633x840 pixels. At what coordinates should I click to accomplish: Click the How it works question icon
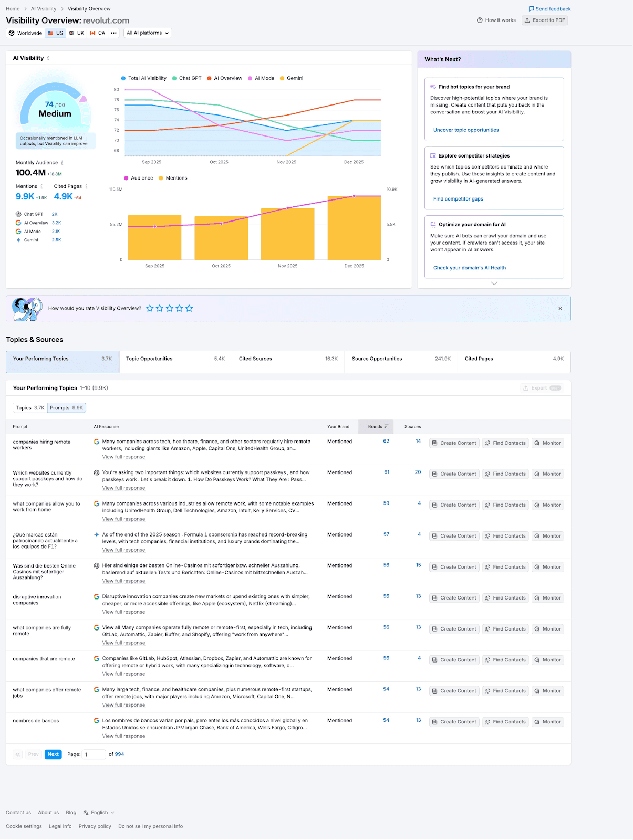[480, 20]
